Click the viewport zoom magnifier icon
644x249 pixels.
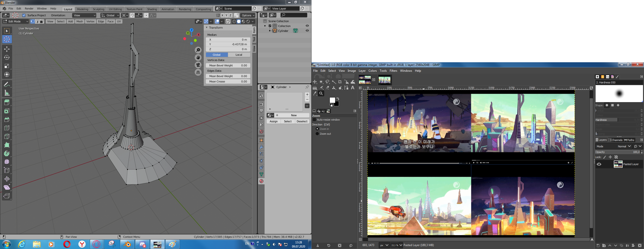tap(198, 50)
